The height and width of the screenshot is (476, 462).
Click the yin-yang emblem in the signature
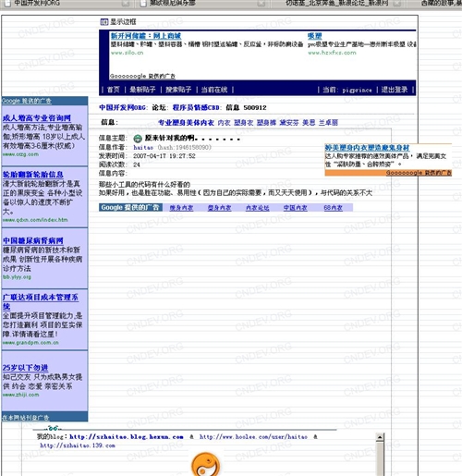tap(205, 465)
